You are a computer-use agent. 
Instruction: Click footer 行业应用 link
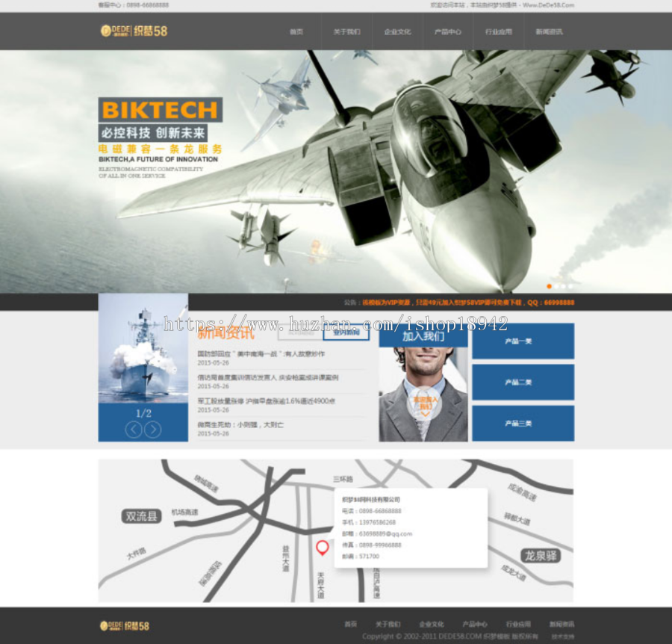518,624
